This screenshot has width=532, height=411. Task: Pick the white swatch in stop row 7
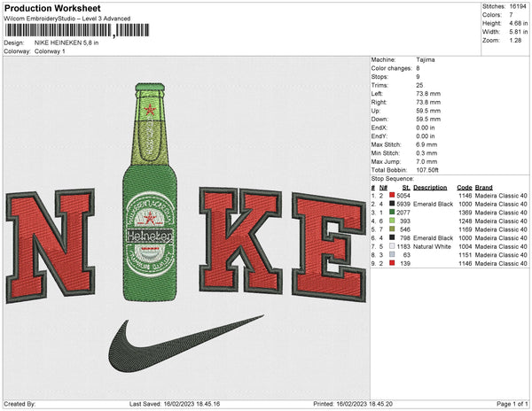(392, 246)
